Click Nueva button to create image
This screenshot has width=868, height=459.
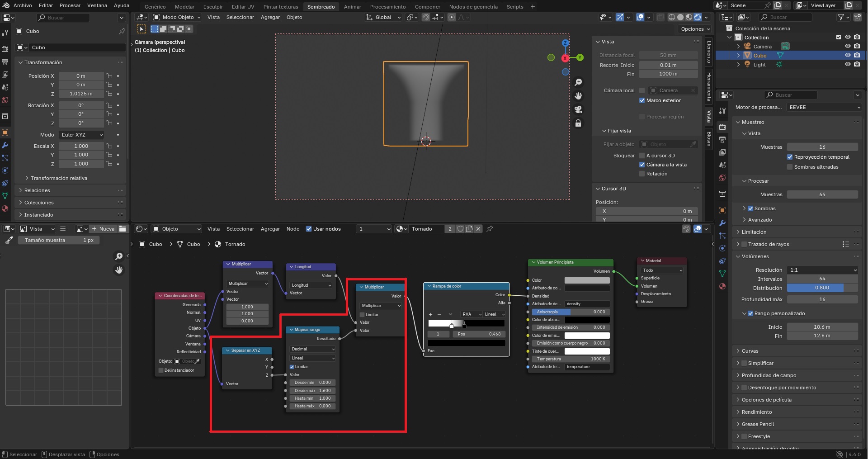(103, 229)
